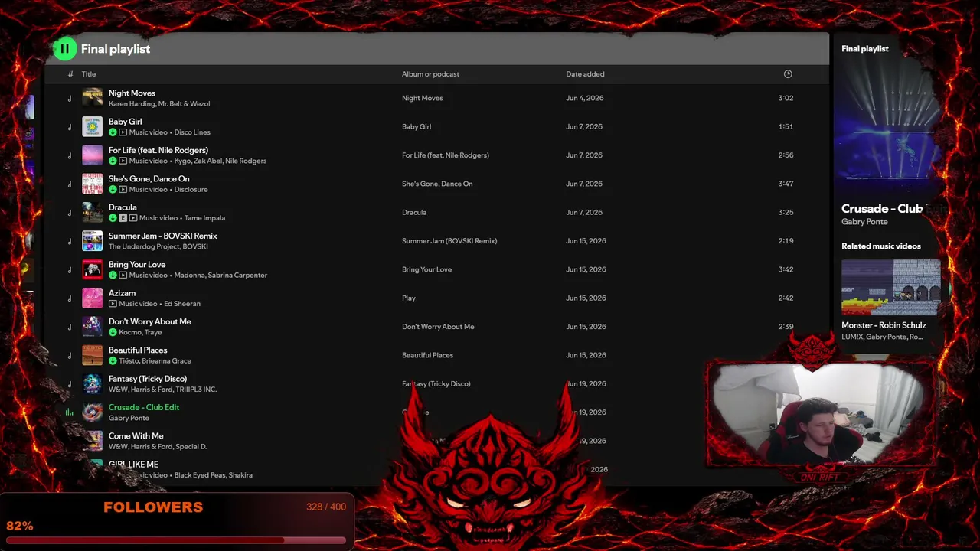
Task: Click the music video icon on For Life
Action: (x=122, y=161)
